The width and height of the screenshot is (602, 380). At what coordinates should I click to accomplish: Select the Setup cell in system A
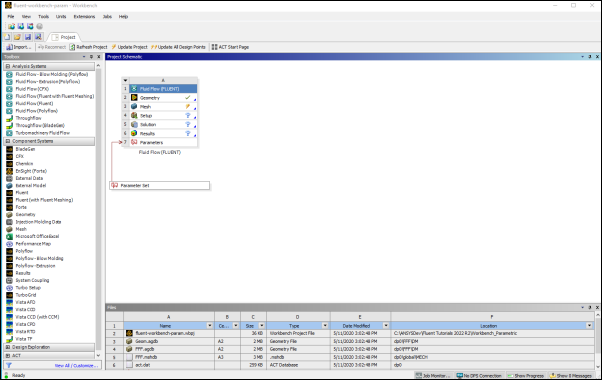pos(164,116)
